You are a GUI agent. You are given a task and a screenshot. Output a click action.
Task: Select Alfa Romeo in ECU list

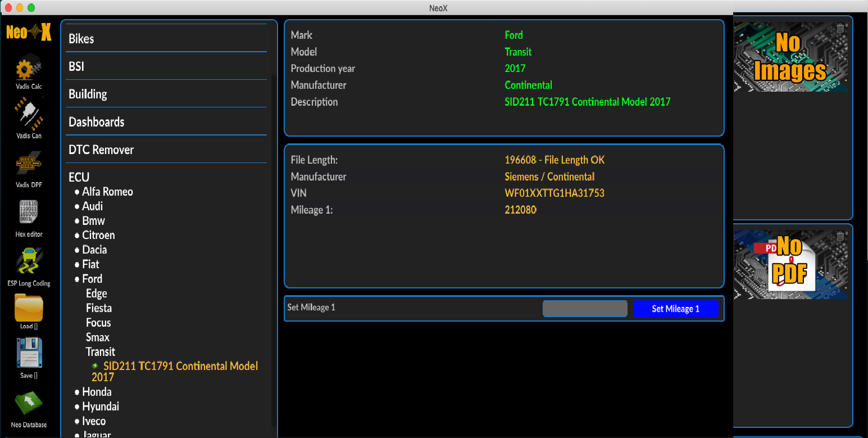[x=107, y=192]
